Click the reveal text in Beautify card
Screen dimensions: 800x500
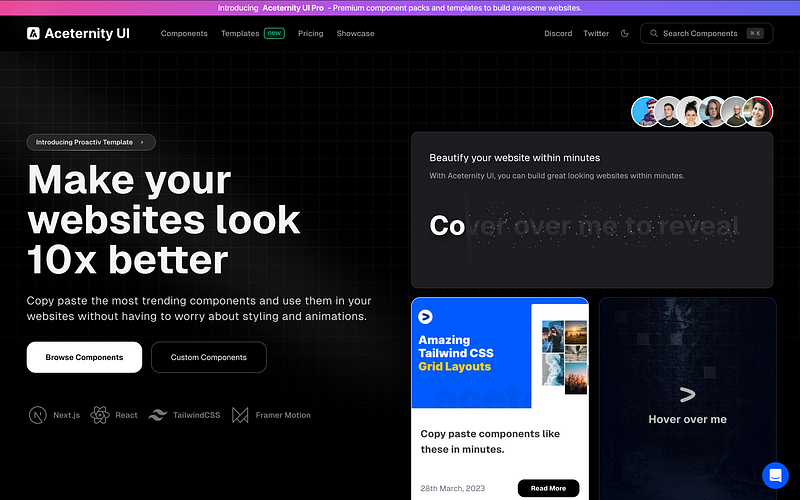click(x=585, y=226)
